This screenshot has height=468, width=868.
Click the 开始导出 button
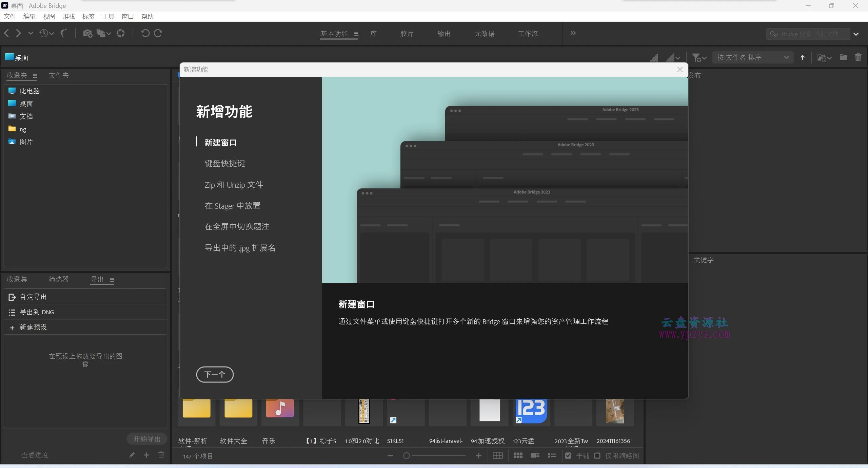pyautogui.click(x=146, y=438)
